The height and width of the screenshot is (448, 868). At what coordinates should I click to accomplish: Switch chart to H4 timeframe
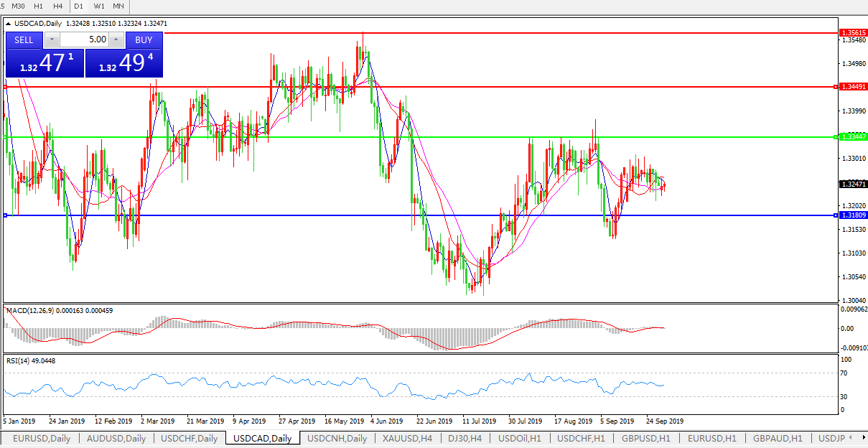[59, 6]
